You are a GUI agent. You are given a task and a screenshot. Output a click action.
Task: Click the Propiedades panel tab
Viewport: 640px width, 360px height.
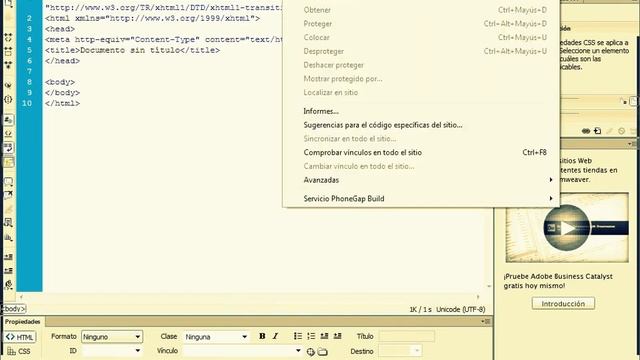click(23, 322)
